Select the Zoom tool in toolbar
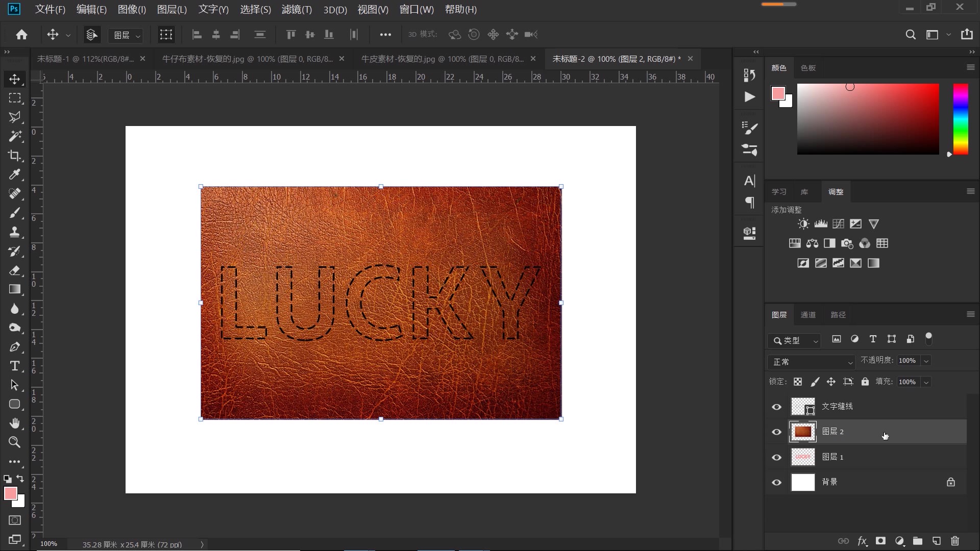 click(14, 442)
